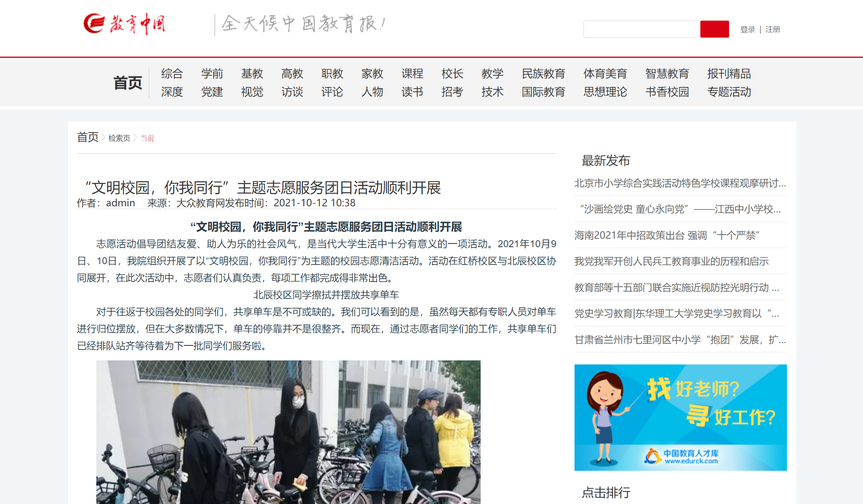Click the 教育中国 site logo
Viewport: 863px width, 504px height.
(124, 24)
